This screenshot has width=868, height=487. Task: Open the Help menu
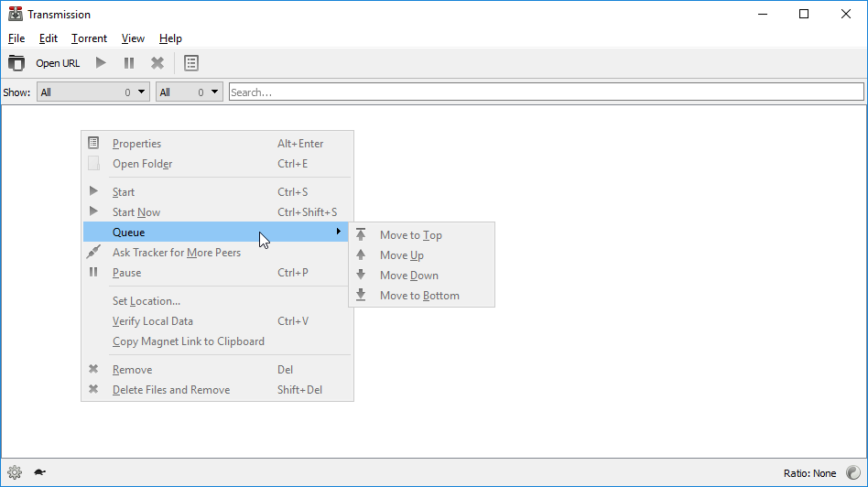pos(170,38)
